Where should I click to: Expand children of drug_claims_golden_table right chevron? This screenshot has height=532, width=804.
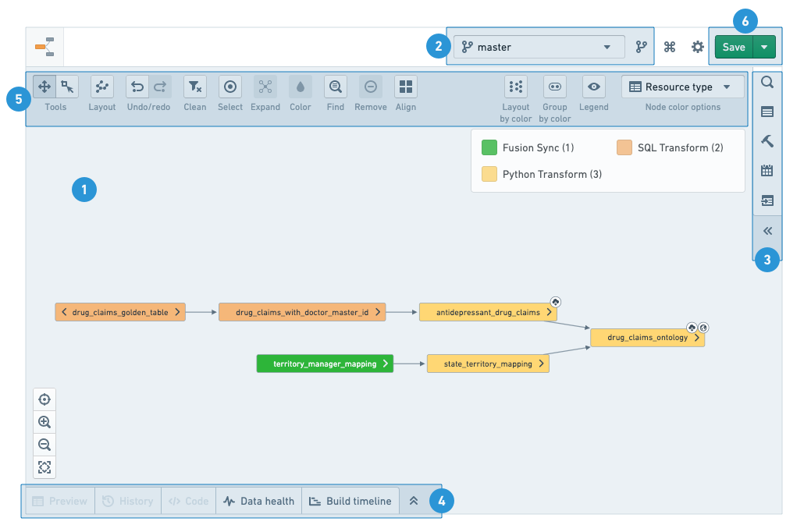pyautogui.click(x=177, y=312)
